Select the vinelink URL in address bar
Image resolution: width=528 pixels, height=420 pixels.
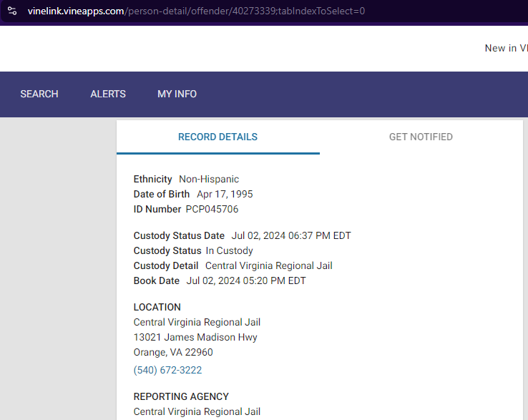point(196,11)
